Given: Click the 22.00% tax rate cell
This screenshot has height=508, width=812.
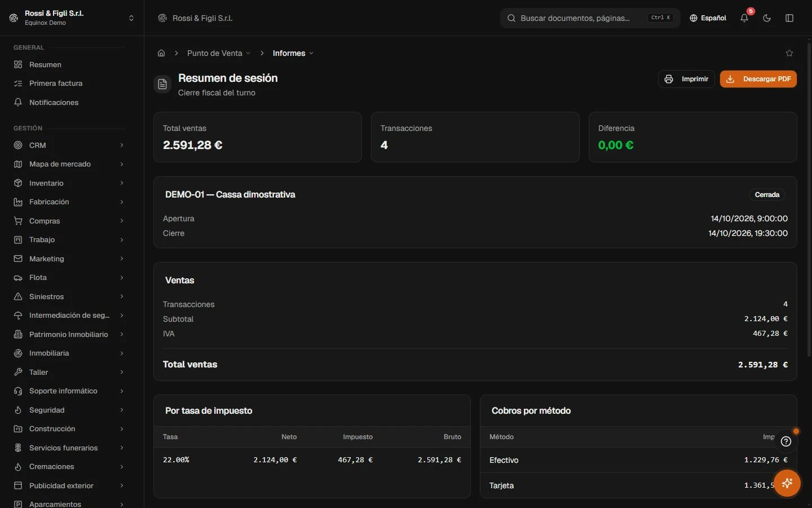Looking at the screenshot, I should (176, 460).
